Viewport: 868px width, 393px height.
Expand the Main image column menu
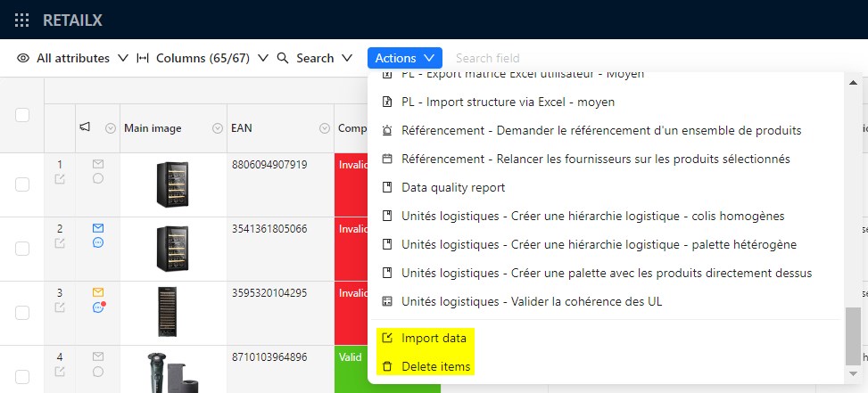(x=218, y=128)
